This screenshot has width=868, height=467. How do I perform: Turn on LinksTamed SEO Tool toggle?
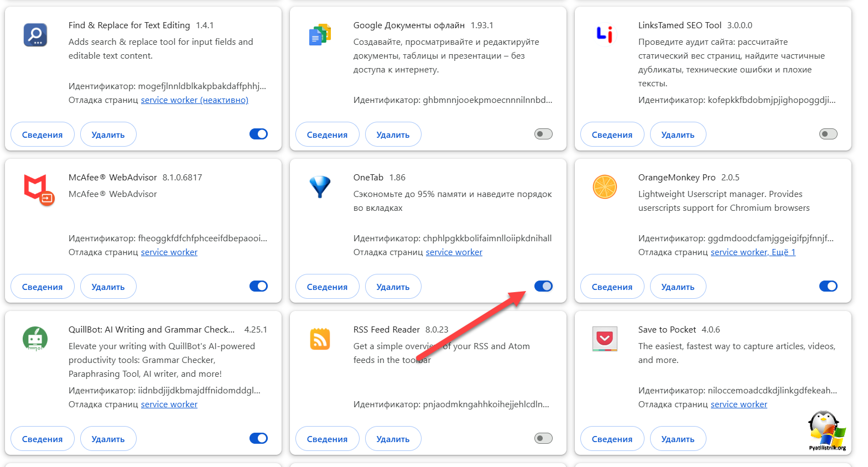[828, 134]
